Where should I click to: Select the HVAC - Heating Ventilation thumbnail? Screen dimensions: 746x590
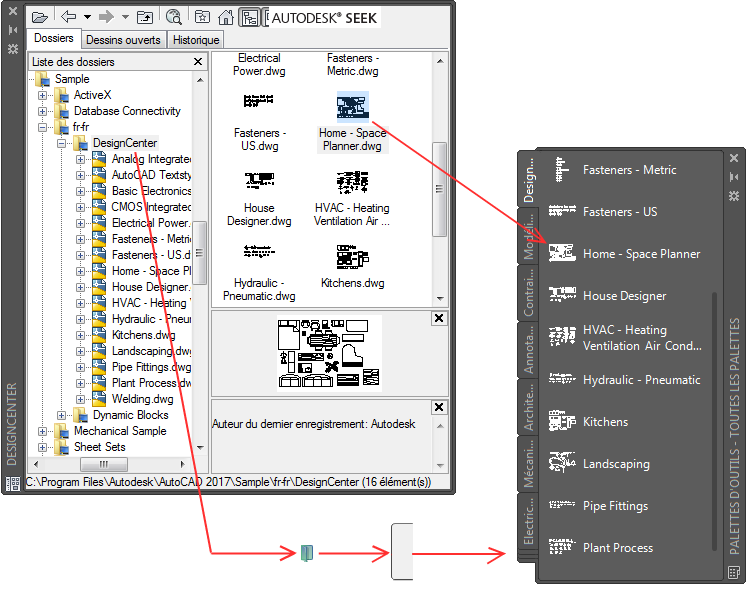point(353,182)
